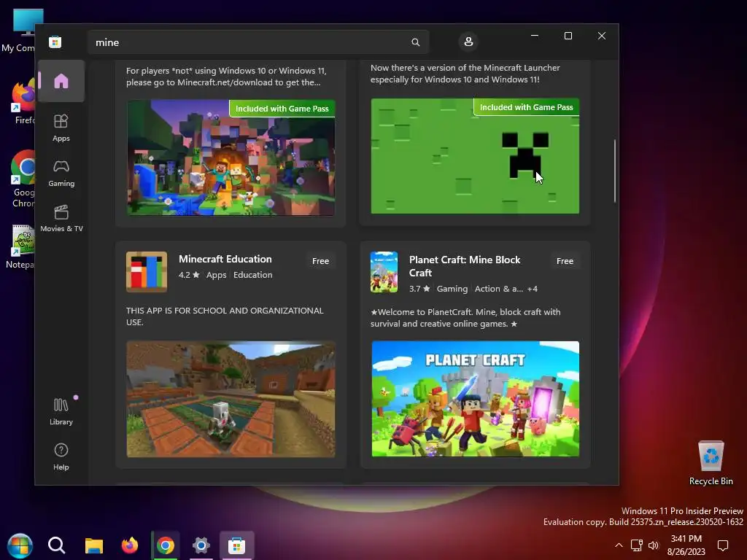Open Movies & TV in the sidebar
Screen dimensions: 747x560
[x=61, y=218]
